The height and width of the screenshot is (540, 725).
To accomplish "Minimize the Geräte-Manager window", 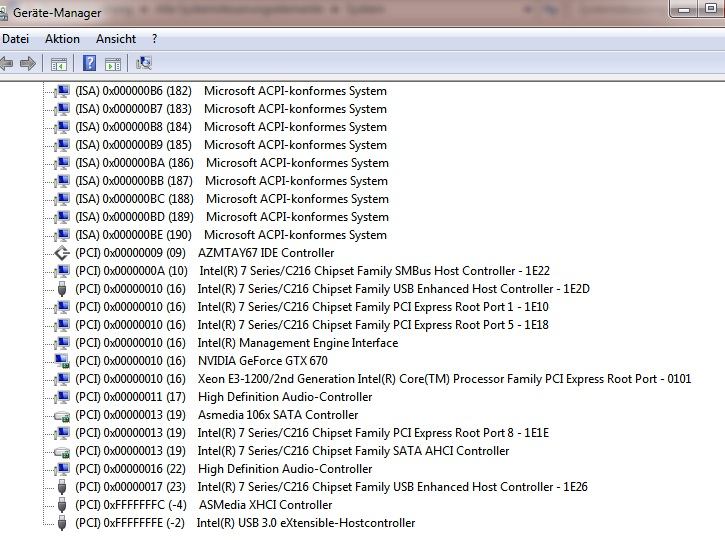I will pos(684,9).
